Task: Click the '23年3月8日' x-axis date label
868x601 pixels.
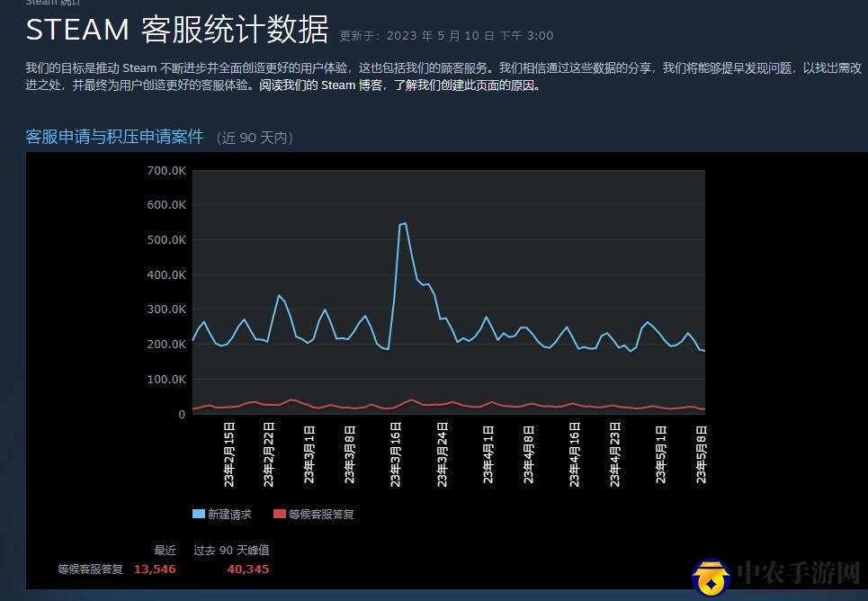Action: pyautogui.click(x=350, y=454)
